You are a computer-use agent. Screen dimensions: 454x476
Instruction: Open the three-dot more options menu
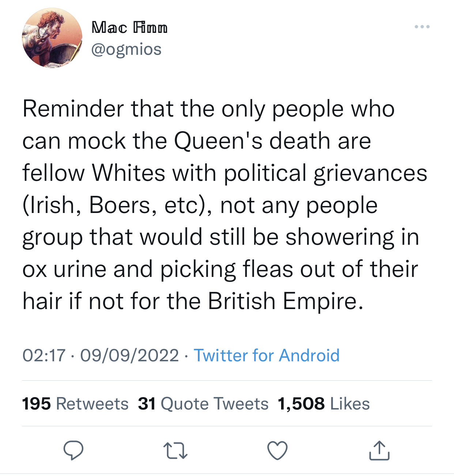(x=422, y=27)
